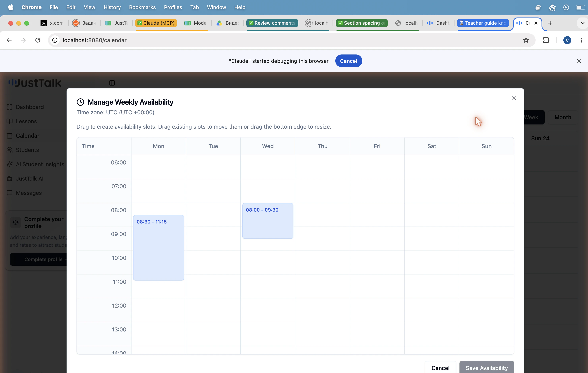The width and height of the screenshot is (588, 373).
Task: Open JustTalk AI in the sidebar
Action: click(30, 178)
